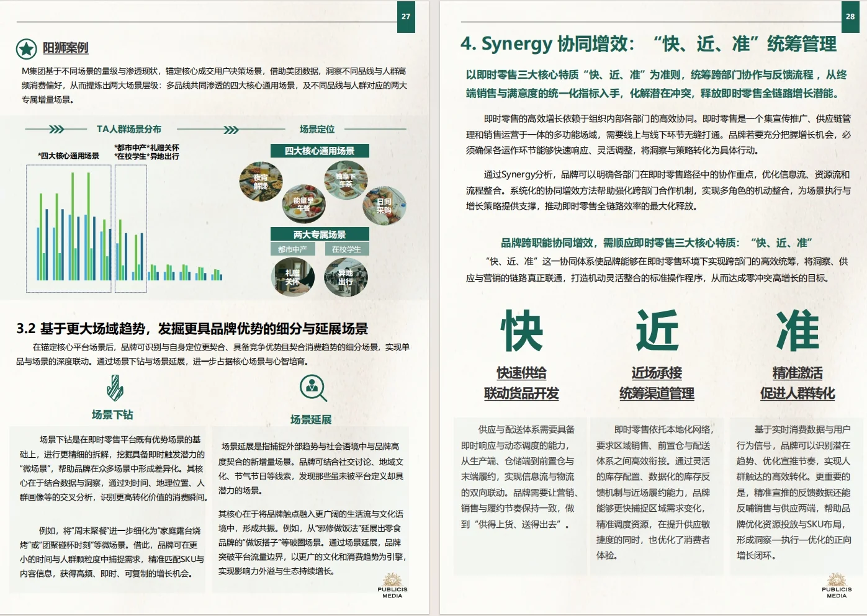Image resolution: width=867 pixels, height=616 pixels.
Task: Click the 促进人群转化 underlined label
Action: pyautogui.click(x=797, y=393)
